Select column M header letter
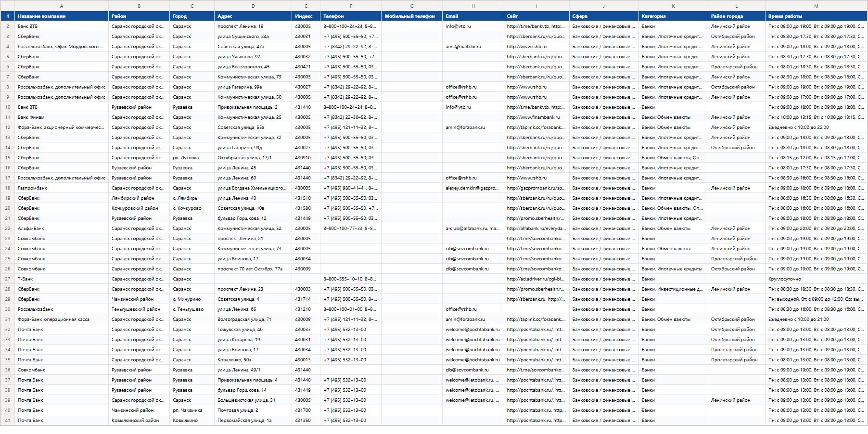The image size is (868, 434). click(816, 6)
